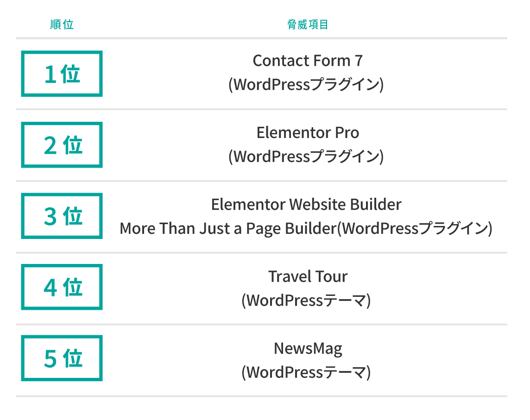
Task: Click the More Than Just a Page Builder line
Action: click(x=306, y=228)
